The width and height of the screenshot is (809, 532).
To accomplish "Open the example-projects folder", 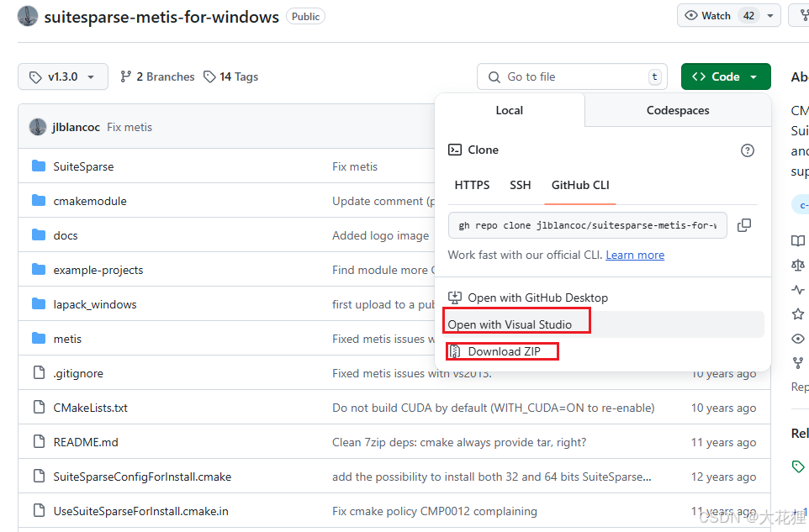I will pos(98,270).
